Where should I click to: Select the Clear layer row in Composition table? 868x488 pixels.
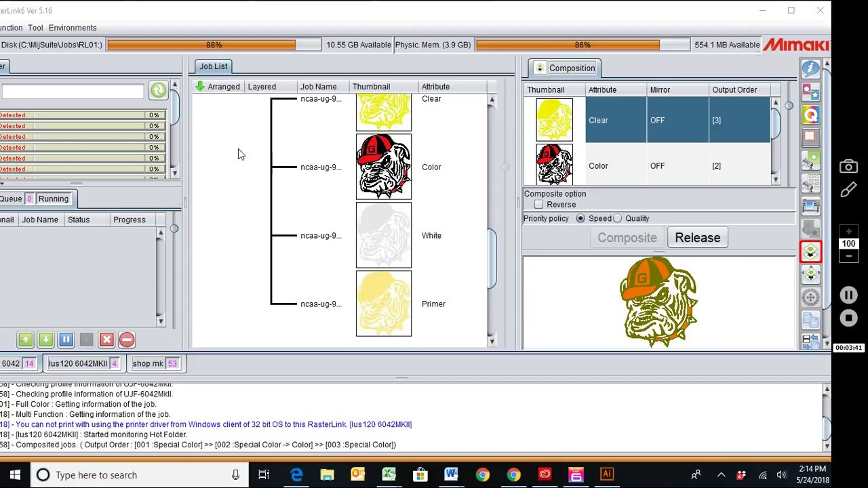647,120
